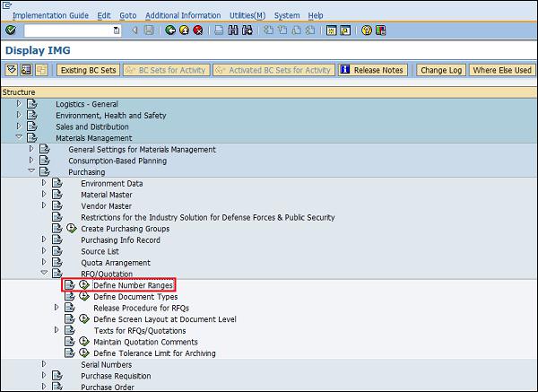Open the Help question mark icon
The image size is (538, 392).
click(366, 30)
